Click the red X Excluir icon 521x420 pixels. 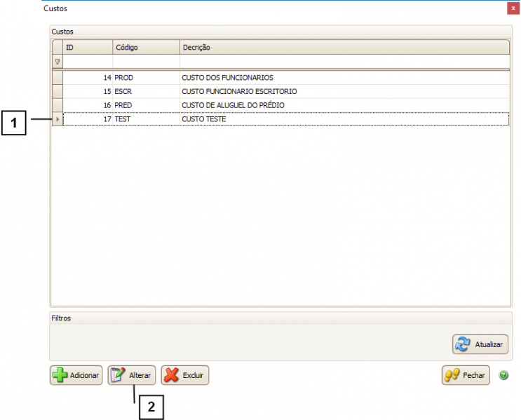click(x=171, y=376)
